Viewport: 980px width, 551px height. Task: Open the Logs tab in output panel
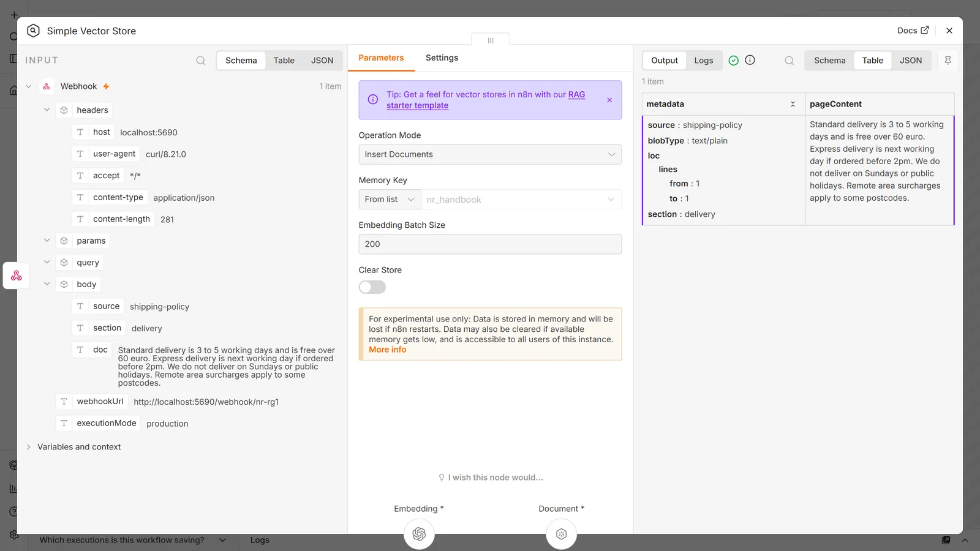click(x=703, y=61)
